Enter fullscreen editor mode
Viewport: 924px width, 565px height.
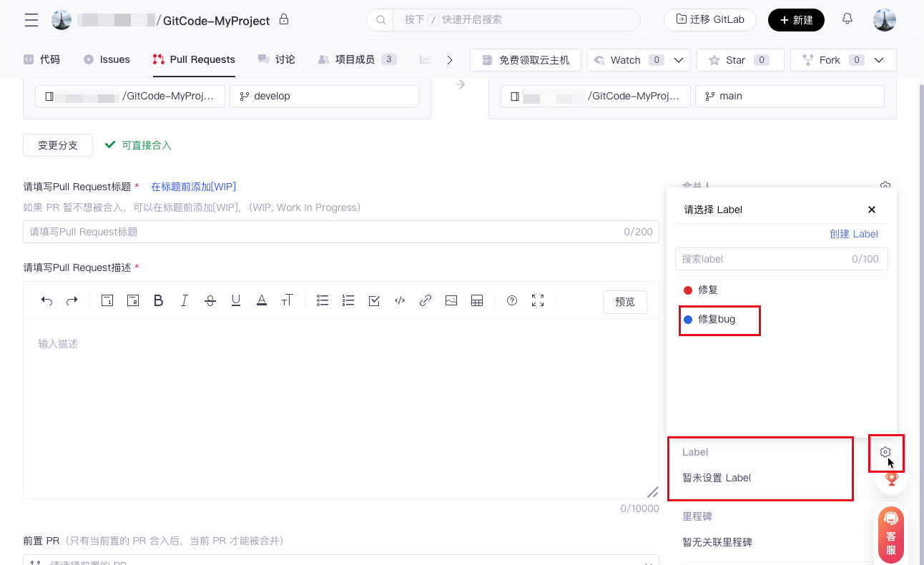coord(538,301)
